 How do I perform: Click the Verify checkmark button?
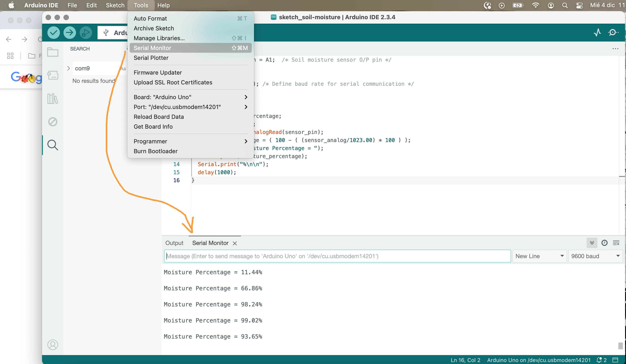(53, 33)
